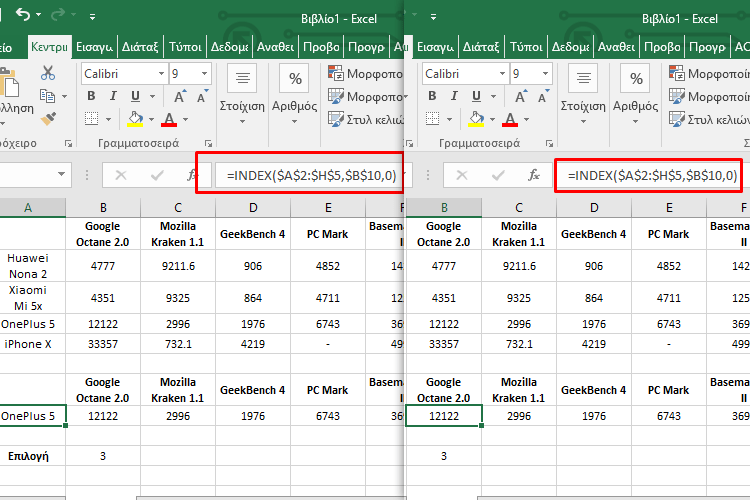This screenshot has height=500, width=750.
Task: Select column D header in right window
Action: coord(594,208)
